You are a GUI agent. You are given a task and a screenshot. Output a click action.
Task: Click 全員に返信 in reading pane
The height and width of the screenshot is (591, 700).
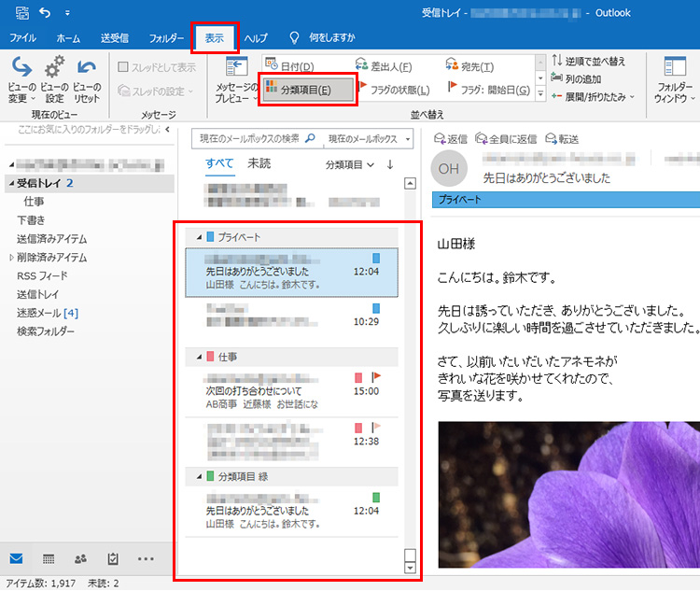tap(509, 139)
